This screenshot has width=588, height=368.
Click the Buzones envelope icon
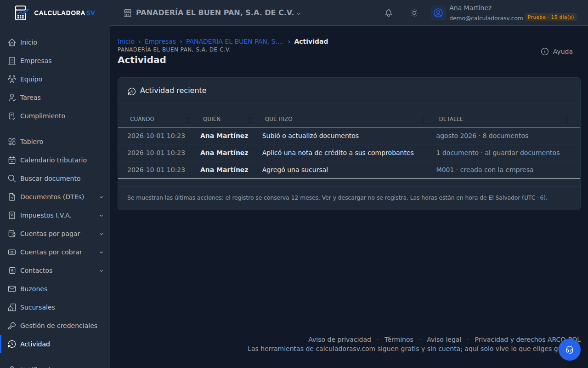12,289
